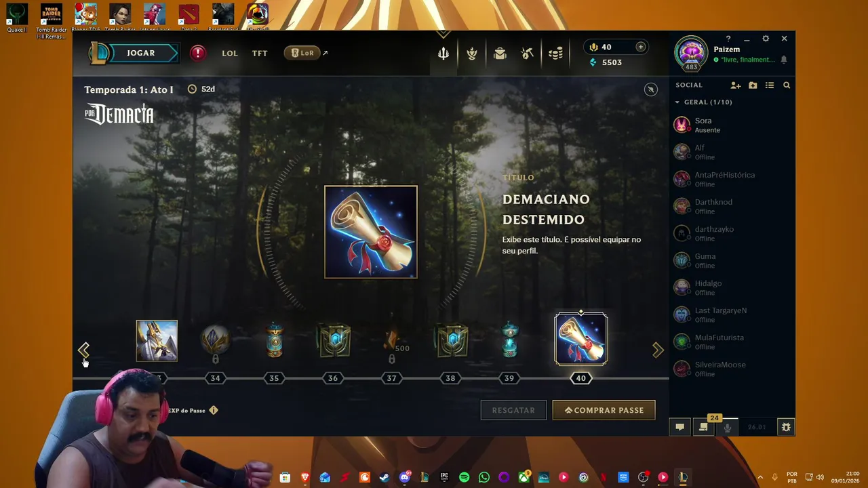Select the level 39 orb reward
The height and width of the screenshot is (488, 868).
click(x=509, y=340)
